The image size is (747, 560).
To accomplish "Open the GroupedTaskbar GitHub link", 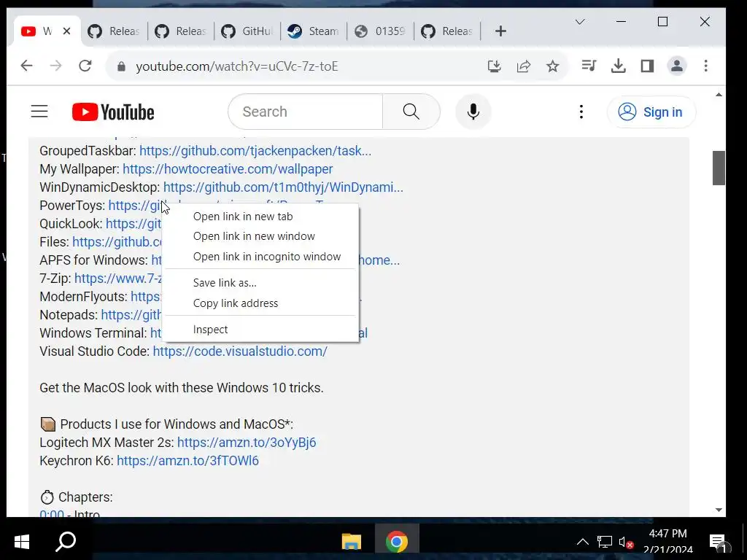I will [x=255, y=151].
